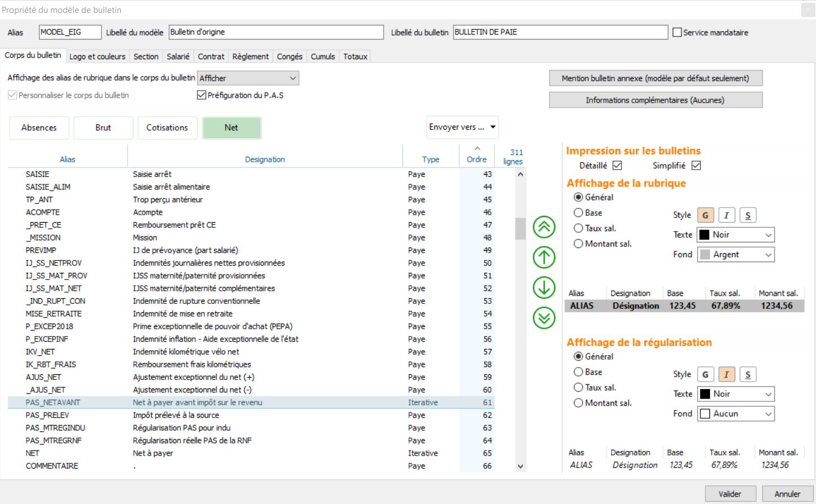Image resolution: width=816 pixels, height=504 pixels.
Task: Click black text color swatch for régularisation
Action: point(704,394)
